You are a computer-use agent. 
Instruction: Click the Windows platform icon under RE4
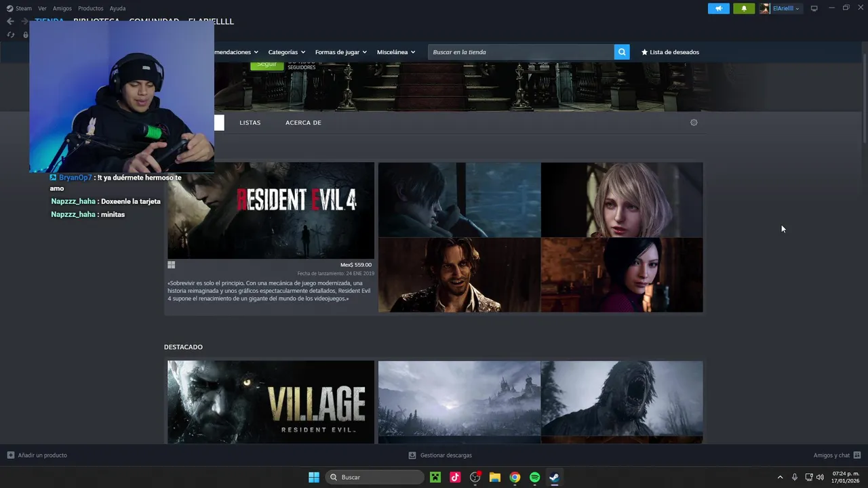(x=172, y=265)
